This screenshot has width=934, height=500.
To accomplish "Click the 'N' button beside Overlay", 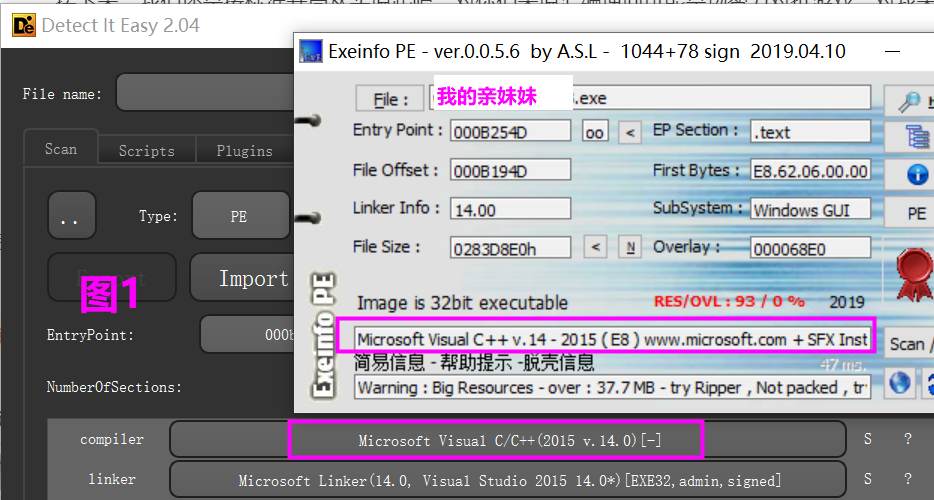I will (630, 247).
